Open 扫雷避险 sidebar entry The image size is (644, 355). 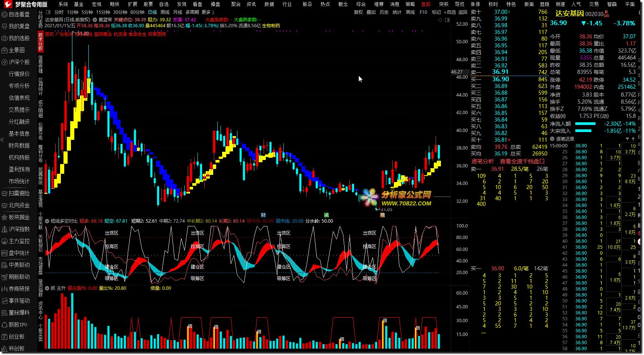tap(16, 193)
